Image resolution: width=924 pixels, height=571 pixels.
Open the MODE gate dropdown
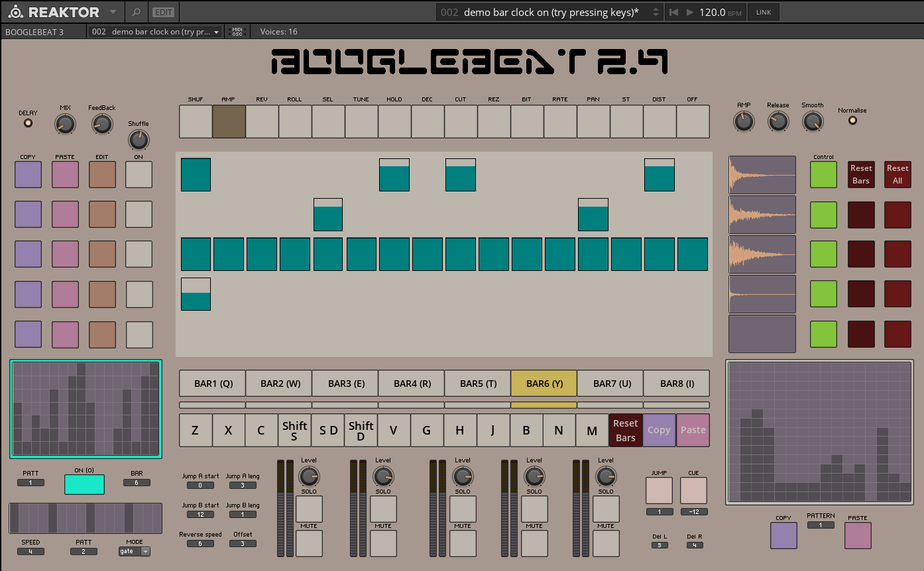coord(135,551)
